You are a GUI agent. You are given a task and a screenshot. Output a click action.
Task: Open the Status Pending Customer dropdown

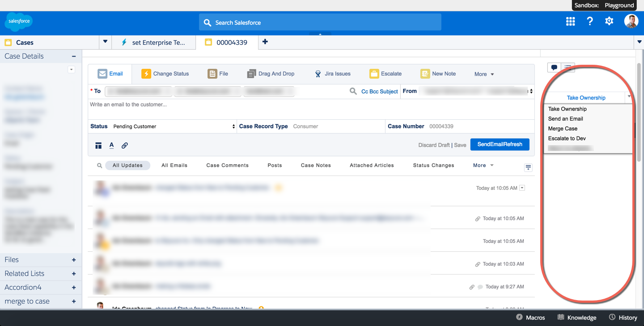(x=174, y=126)
